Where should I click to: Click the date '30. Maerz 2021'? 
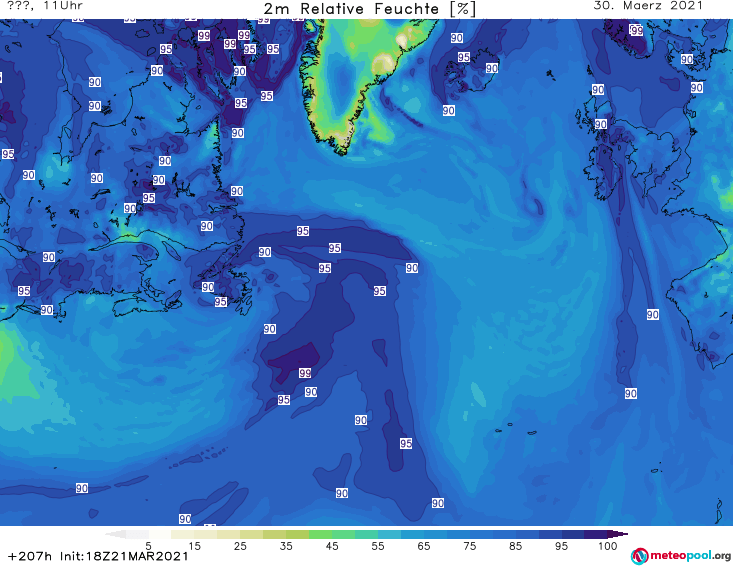pos(648,6)
